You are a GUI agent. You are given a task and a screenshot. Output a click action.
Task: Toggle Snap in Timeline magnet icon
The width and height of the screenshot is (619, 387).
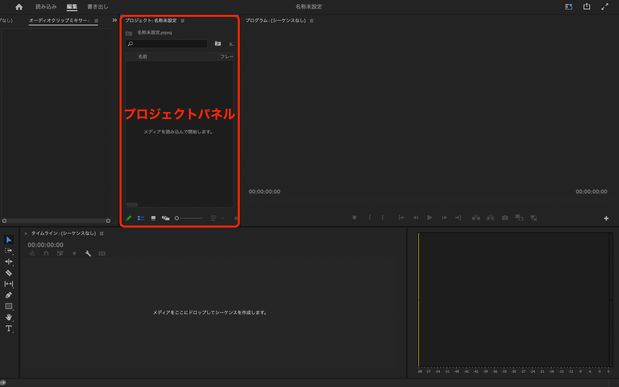click(46, 254)
